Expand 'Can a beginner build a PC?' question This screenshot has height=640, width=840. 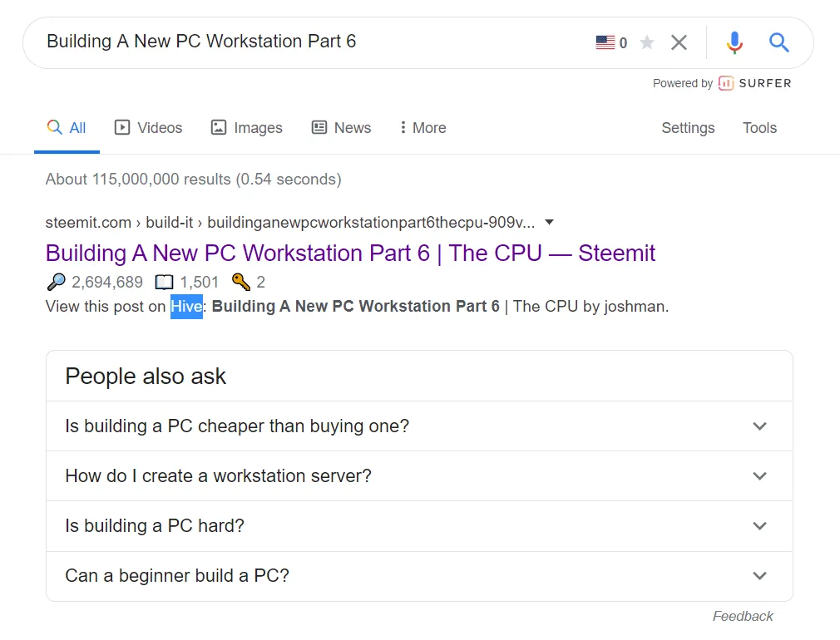(x=419, y=576)
